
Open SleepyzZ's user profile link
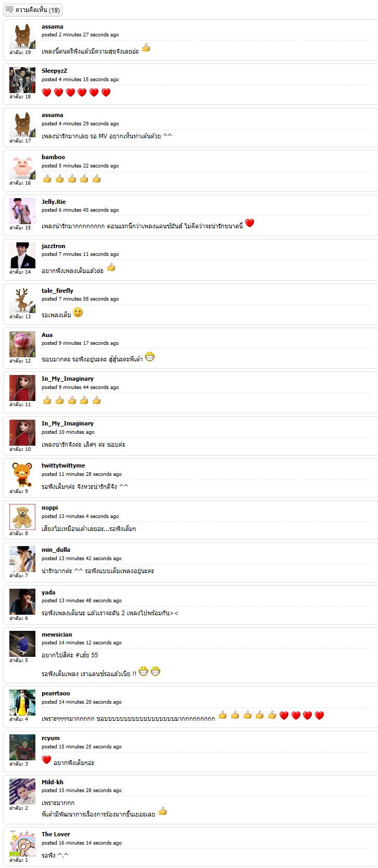(55, 71)
